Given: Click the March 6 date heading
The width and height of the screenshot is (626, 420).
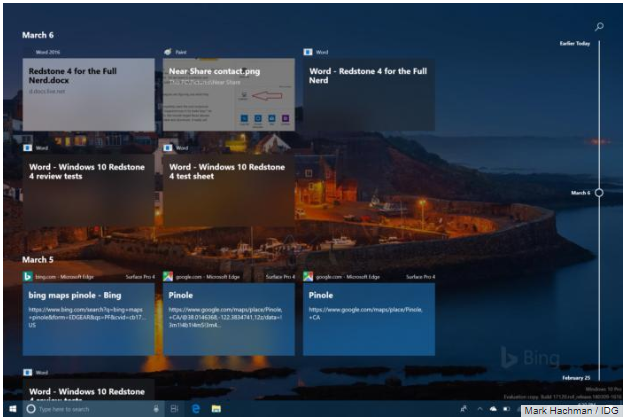Looking at the screenshot, I should click(x=38, y=35).
